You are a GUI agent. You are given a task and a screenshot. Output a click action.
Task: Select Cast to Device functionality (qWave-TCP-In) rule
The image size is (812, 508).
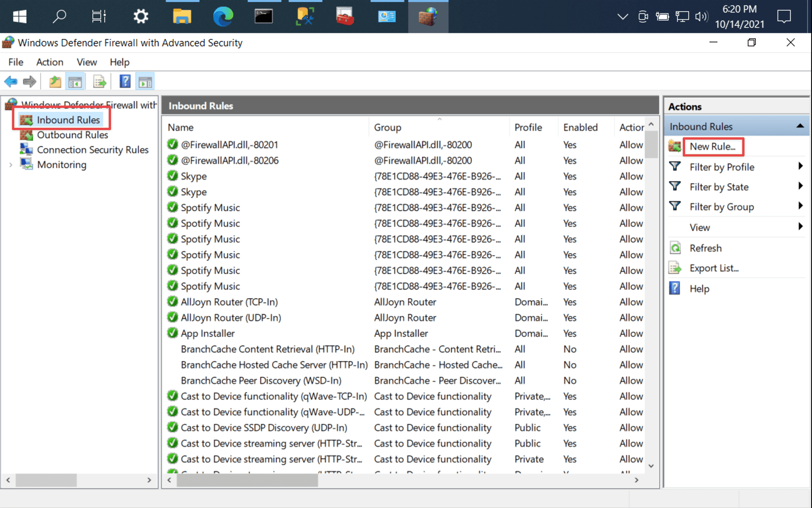(x=274, y=396)
